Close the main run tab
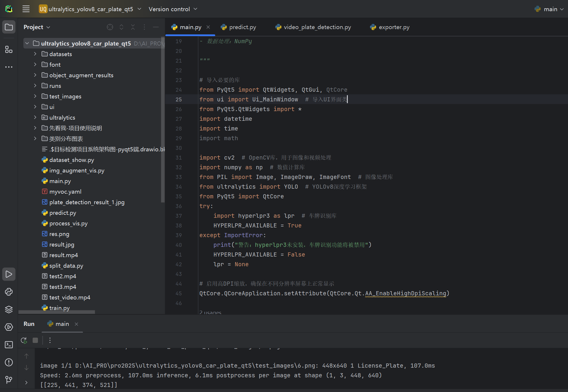Viewport: 568px width, 392px height. coord(76,324)
